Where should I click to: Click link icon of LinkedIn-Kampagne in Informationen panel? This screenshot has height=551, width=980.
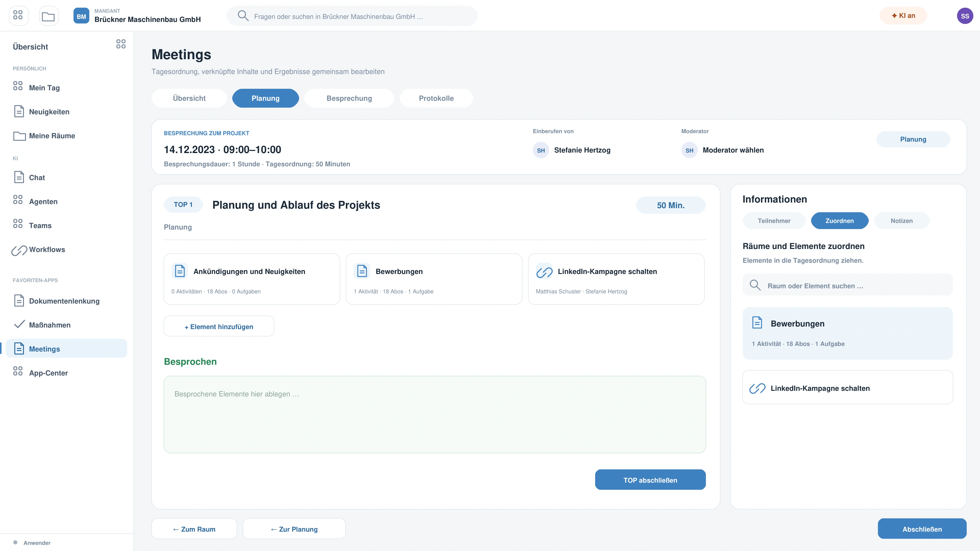tap(757, 388)
